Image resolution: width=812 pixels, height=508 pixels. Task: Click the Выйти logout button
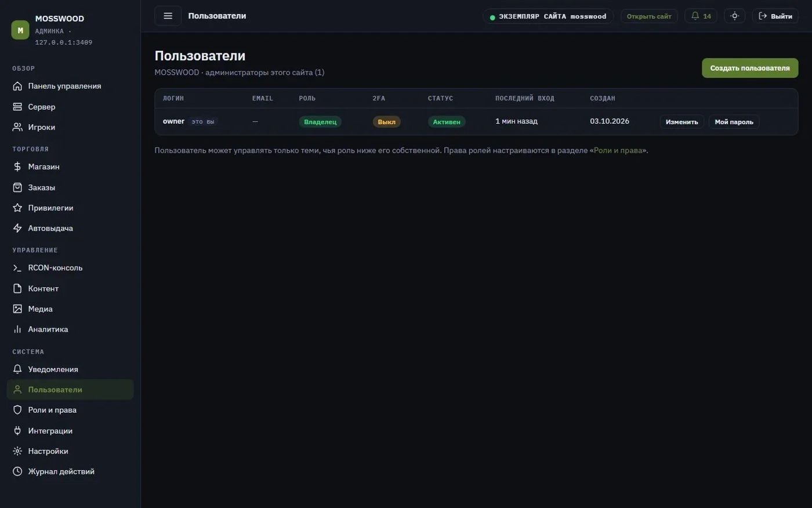pyautogui.click(x=775, y=16)
